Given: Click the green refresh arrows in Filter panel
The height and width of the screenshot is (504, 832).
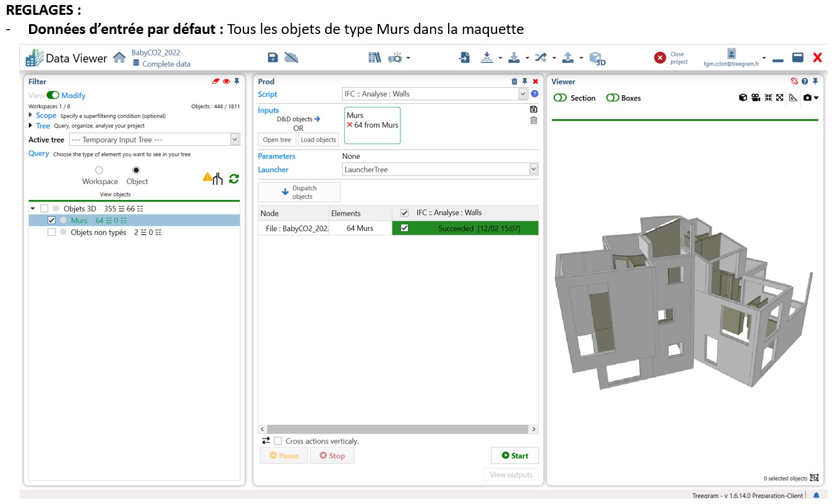Looking at the screenshot, I should coord(234,178).
